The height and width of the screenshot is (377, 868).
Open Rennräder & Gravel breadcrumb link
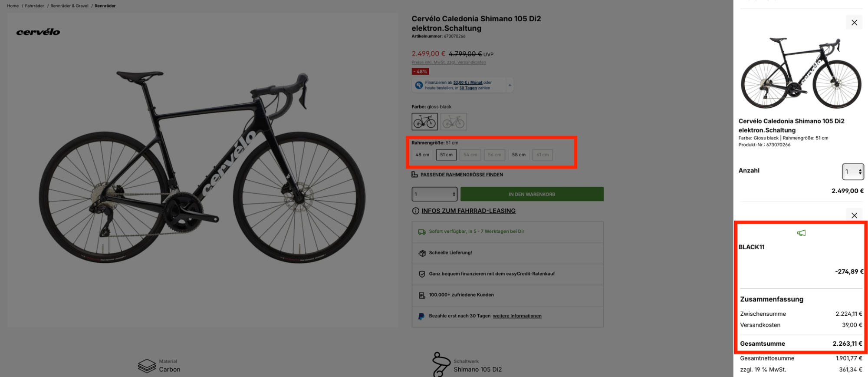pyautogui.click(x=69, y=6)
